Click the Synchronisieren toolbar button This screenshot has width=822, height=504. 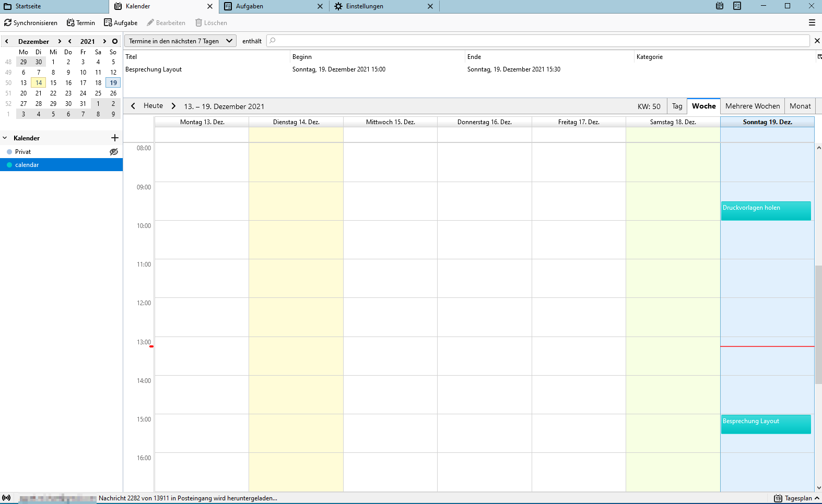(x=31, y=23)
